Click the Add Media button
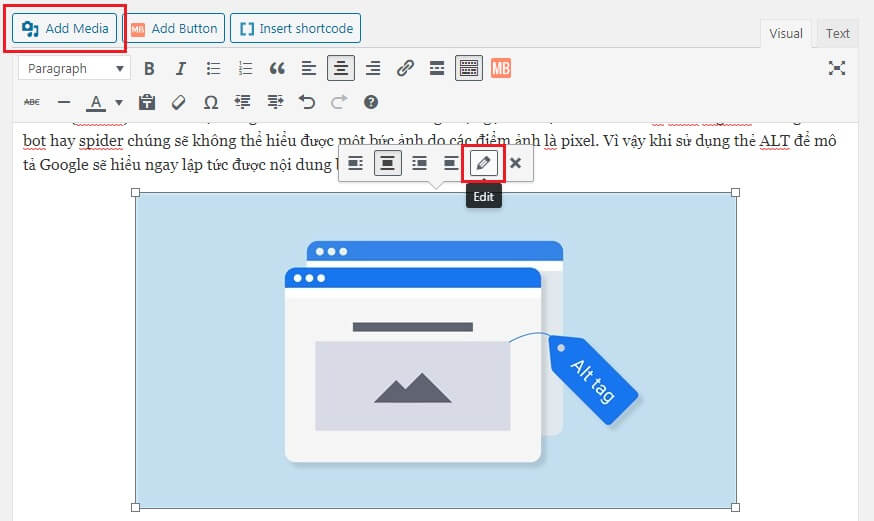The width and height of the screenshot is (874, 521). tap(65, 28)
